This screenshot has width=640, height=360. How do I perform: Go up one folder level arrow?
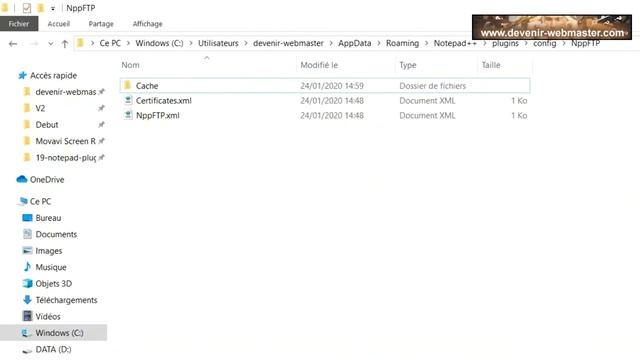click(64, 44)
